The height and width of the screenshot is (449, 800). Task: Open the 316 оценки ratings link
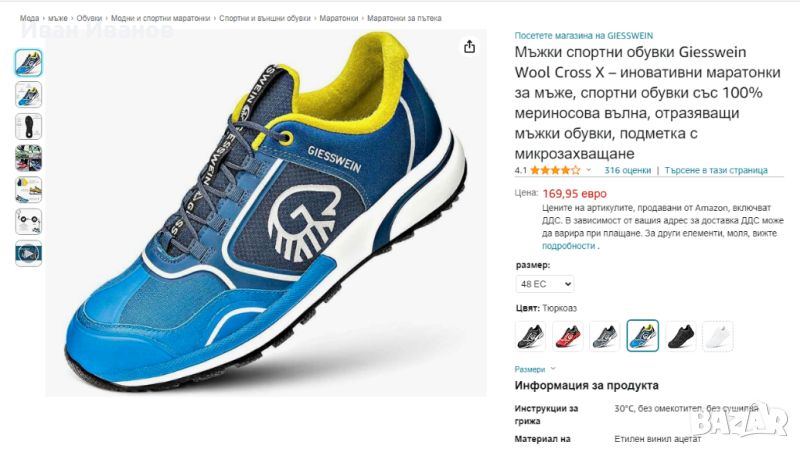pyautogui.click(x=628, y=170)
